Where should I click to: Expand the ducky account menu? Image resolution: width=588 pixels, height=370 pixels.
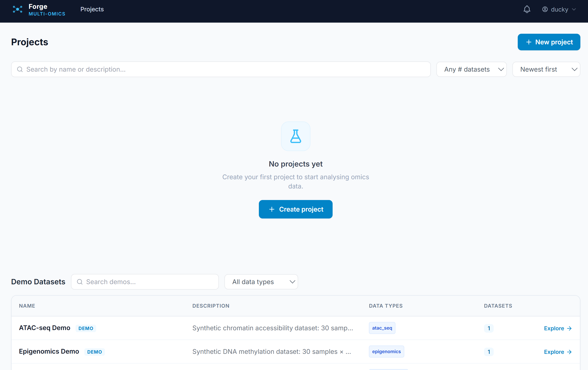tap(559, 9)
